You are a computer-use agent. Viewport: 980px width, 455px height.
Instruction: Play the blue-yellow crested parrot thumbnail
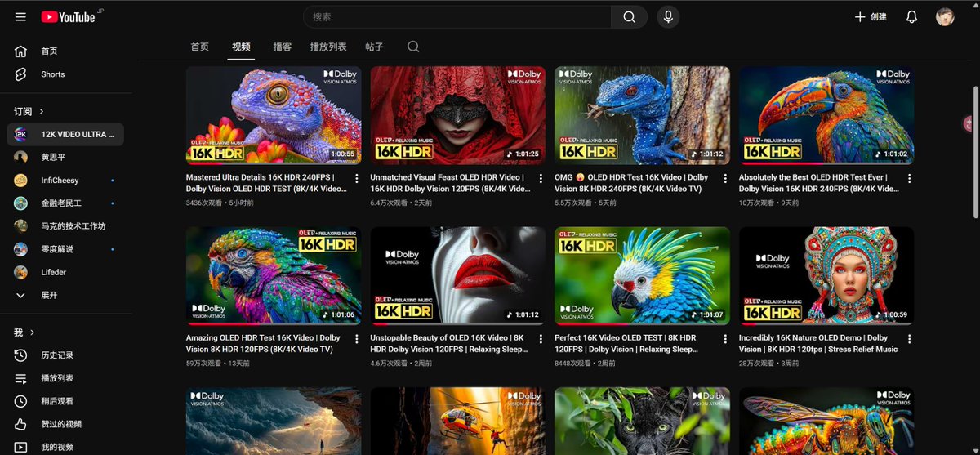tap(642, 276)
